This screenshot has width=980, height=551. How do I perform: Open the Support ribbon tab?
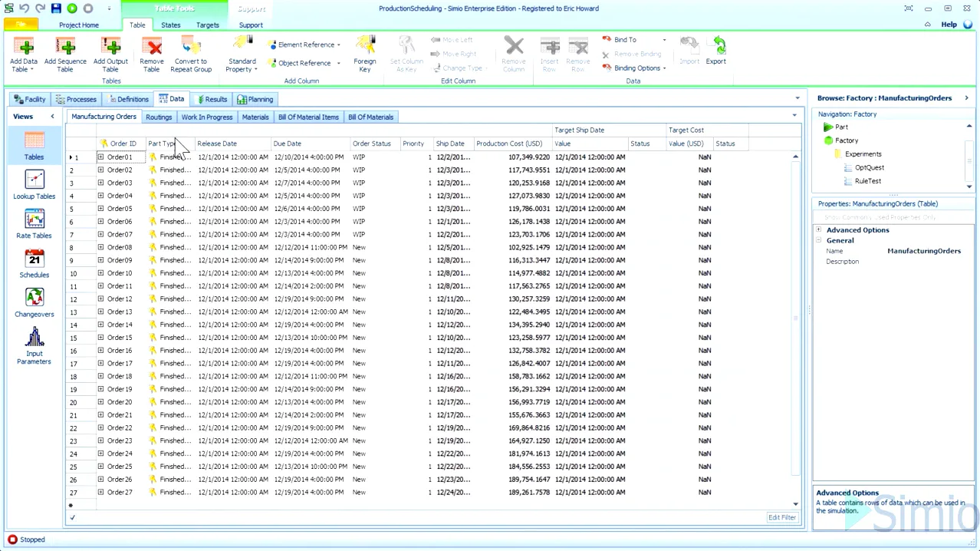pos(251,25)
